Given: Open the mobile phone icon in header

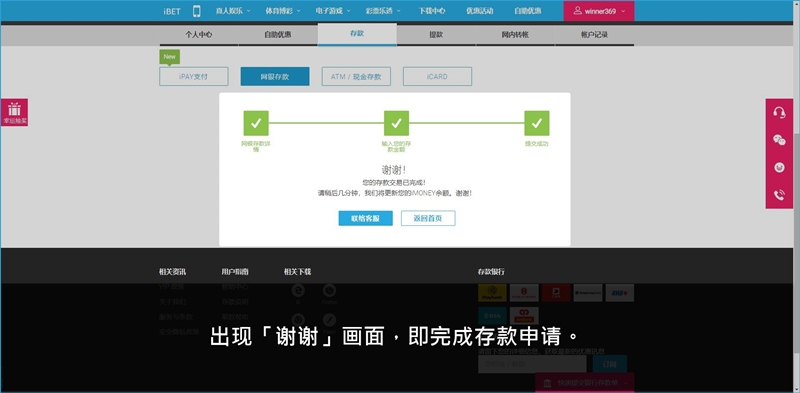Looking at the screenshot, I should click(x=196, y=11).
